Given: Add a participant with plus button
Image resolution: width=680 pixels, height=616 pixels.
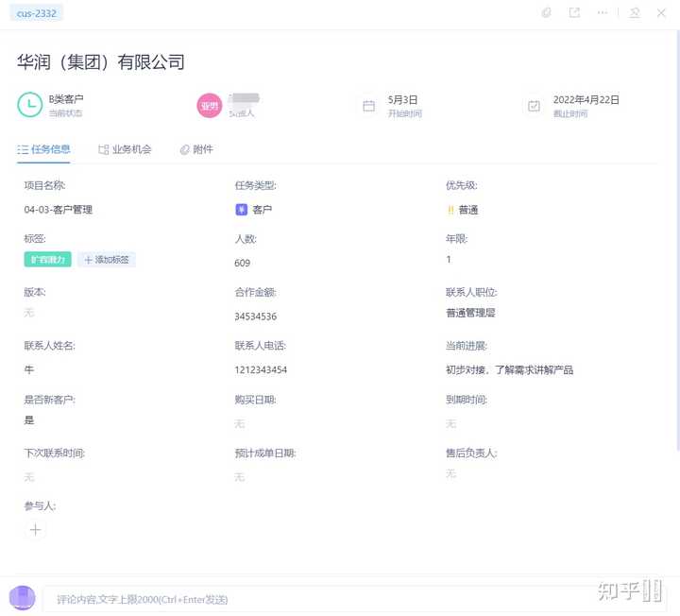Looking at the screenshot, I should 36,529.
